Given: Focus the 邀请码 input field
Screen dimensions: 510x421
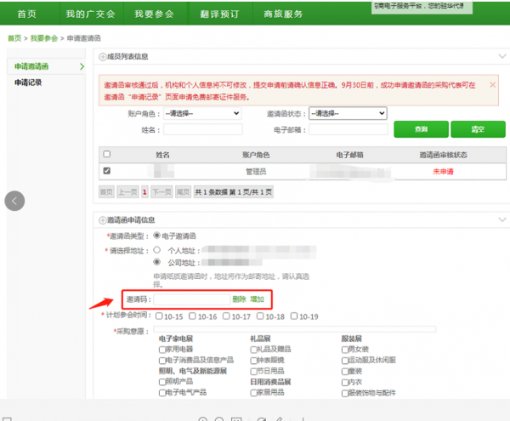Looking at the screenshot, I should (x=192, y=299).
